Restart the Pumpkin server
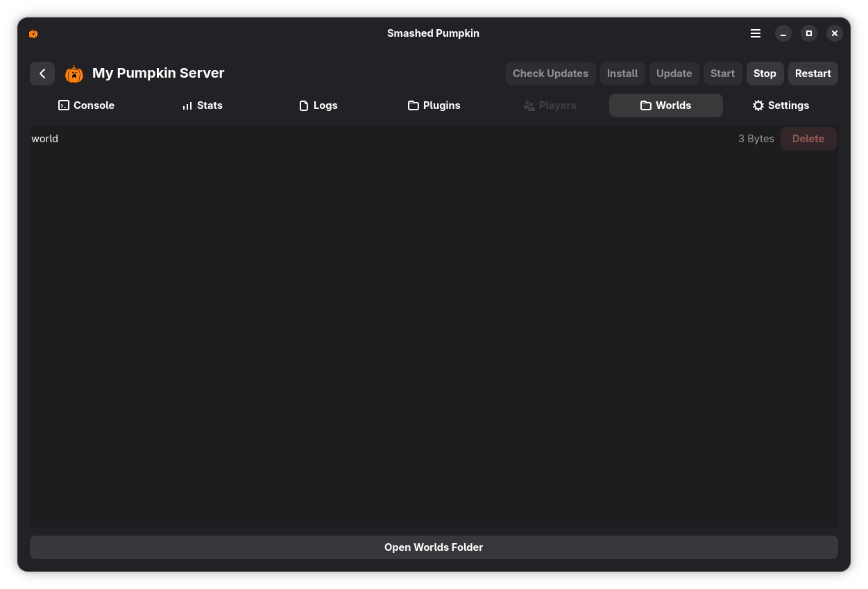Image resolution: width=868 pixels, height=589 pixels. click(812, 74)
